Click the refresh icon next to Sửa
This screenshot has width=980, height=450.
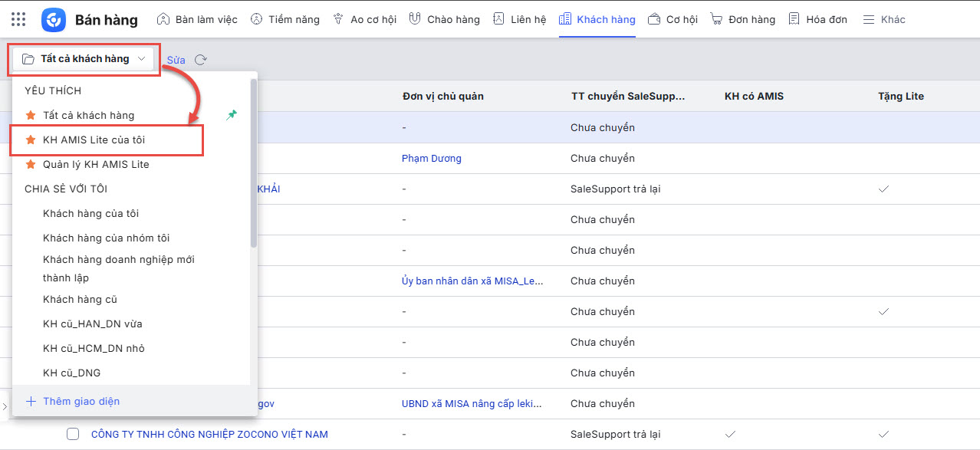[x=201, y=60]
